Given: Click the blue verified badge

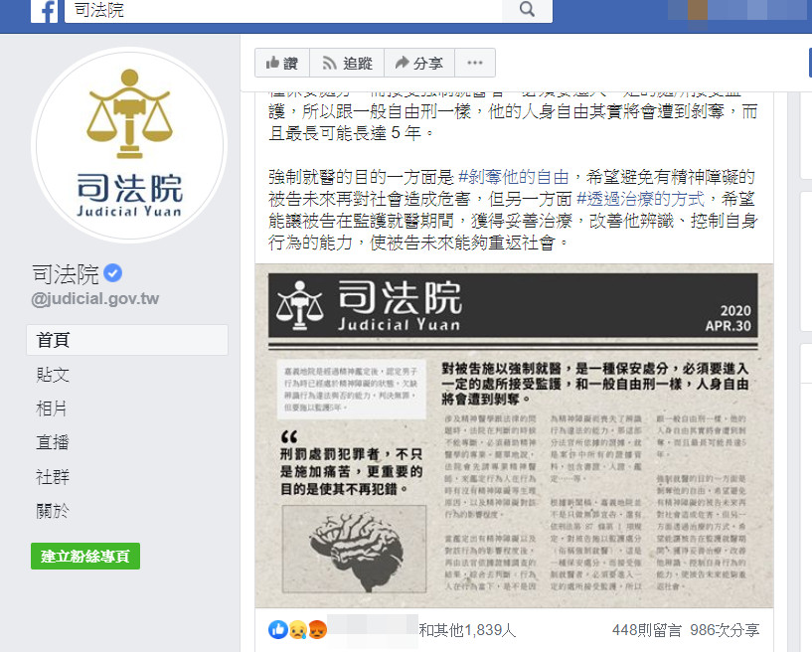Looking at the screenshot, I should pyautogui.click(x=113, y=273).
